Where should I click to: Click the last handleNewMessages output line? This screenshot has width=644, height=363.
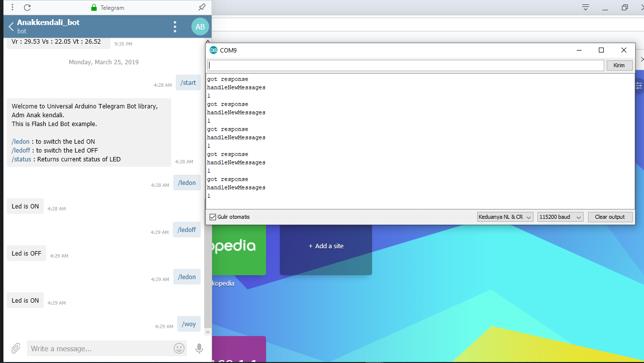pyautogui.click(x=236, y=187)
